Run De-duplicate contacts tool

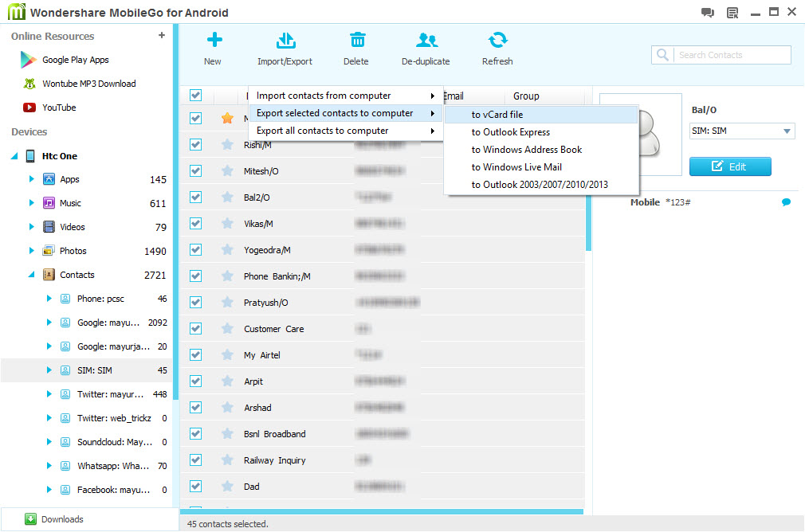pyautogui.click(x=426, y=40)
